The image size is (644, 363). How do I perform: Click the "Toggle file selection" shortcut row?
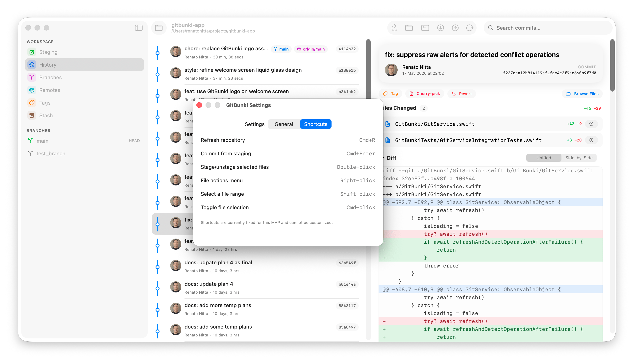coord(288,207)
